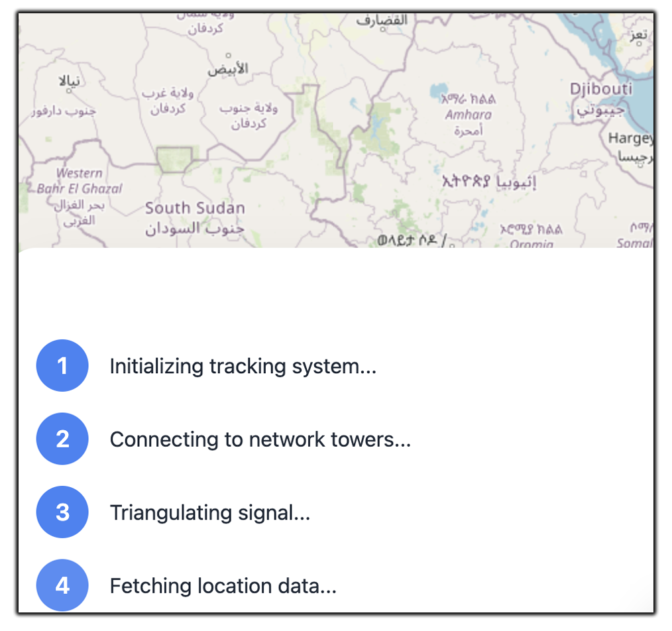Image resolution: width=672 pixels, height=631 pixels.
Task: Click "Triangulating signal..." step label
Action: coord(209,512)
